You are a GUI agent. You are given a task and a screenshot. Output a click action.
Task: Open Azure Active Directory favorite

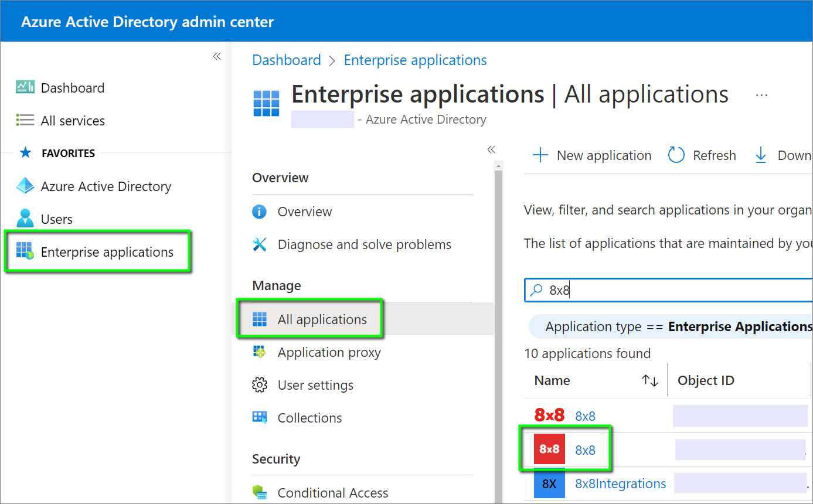pyautogui.click(x=106, y=186)
